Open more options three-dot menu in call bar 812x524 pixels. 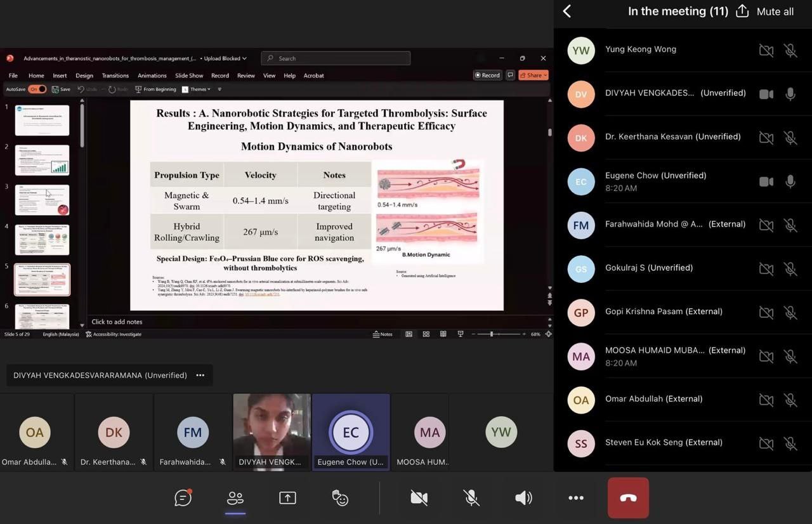pos(576,498)
